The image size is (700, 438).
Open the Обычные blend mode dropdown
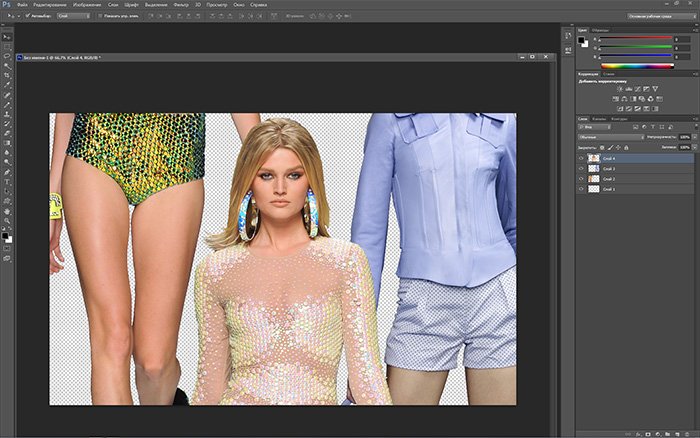[610, 137]
